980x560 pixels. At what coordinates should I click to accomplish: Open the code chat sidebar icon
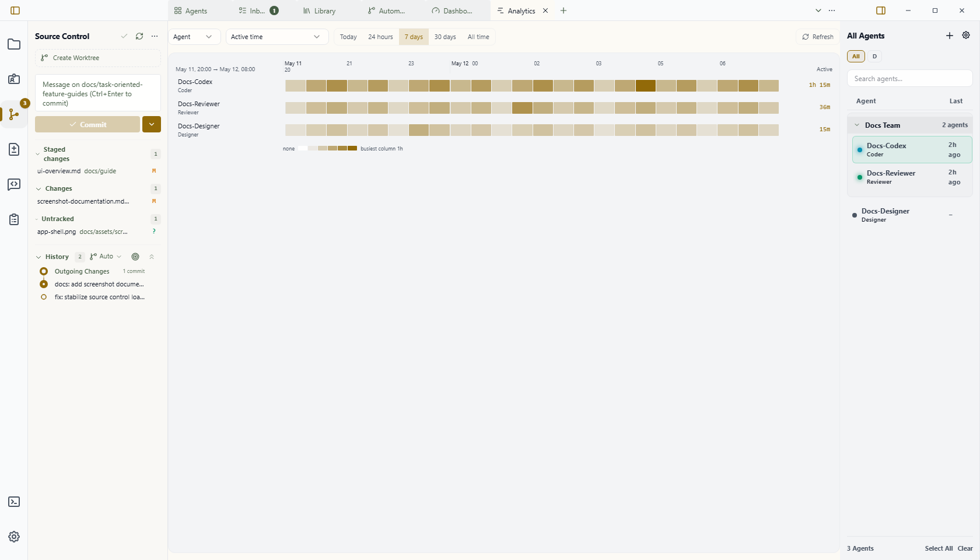point(14,184)
